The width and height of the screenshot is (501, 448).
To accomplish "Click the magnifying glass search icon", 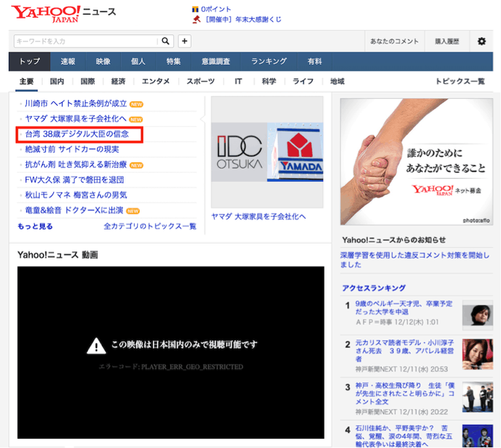I will tap(167, 41).
